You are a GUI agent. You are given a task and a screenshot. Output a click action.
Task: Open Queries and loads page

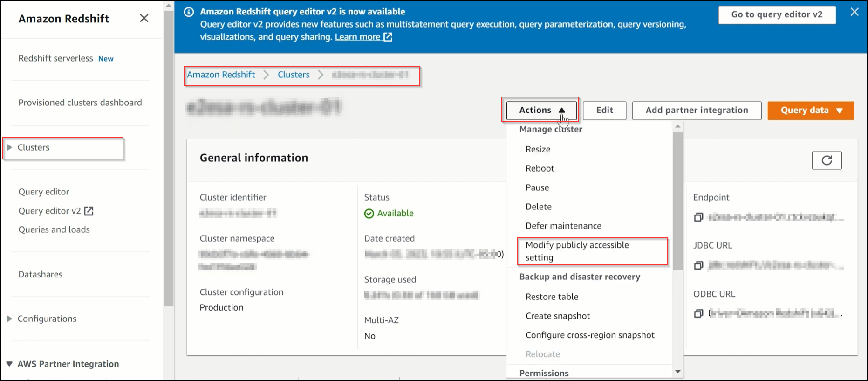pyautogui.click(x=54, y=229)
